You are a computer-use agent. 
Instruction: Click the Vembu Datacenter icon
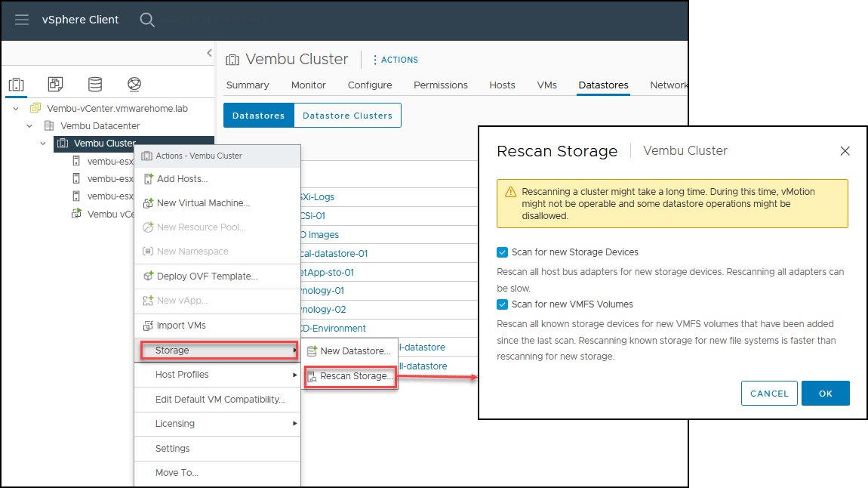pyautogui.click(x=49, y=125)
